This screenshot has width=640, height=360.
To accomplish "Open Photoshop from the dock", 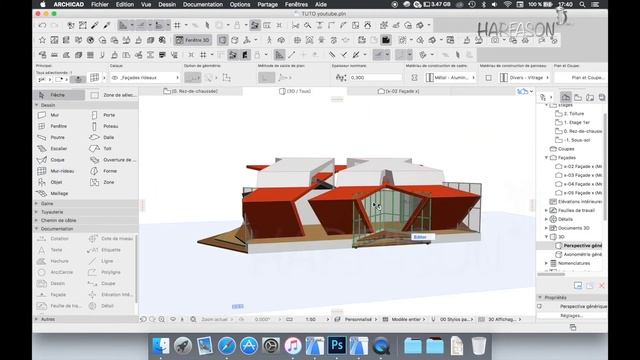I will (337, 346).
